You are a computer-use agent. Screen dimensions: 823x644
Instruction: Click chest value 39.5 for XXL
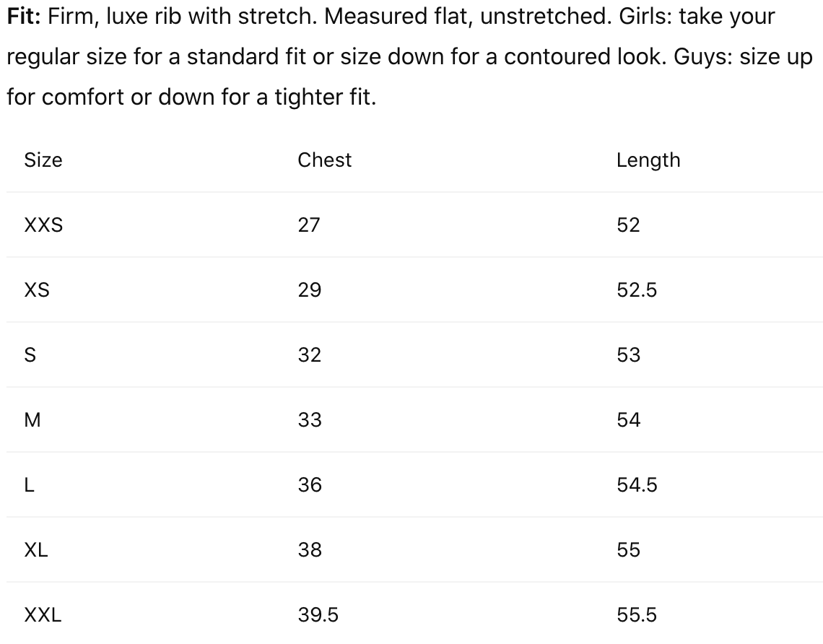pos(318,615)
